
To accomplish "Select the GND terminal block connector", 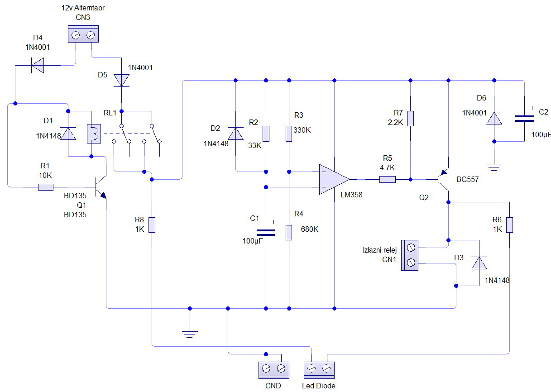I will (274, 369).
